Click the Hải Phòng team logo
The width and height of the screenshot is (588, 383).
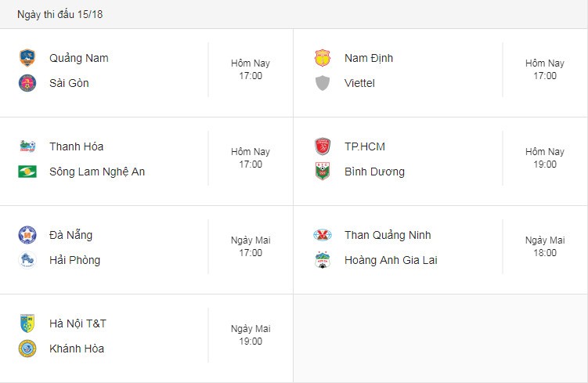pyautogui.click(x=27, y=260)
